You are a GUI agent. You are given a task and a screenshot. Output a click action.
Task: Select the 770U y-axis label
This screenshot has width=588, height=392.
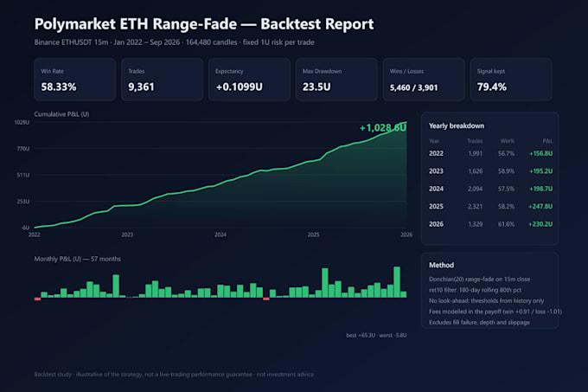(22, 149)
